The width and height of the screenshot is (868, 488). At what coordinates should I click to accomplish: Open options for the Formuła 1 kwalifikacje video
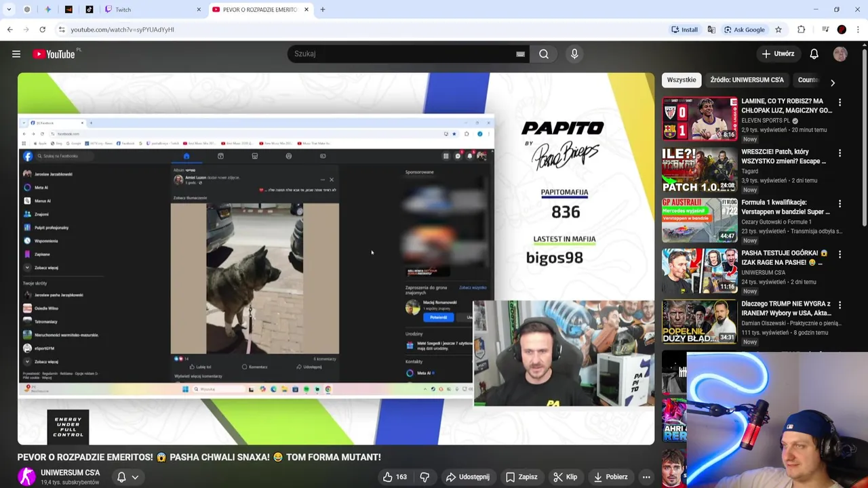click(840, 203)
